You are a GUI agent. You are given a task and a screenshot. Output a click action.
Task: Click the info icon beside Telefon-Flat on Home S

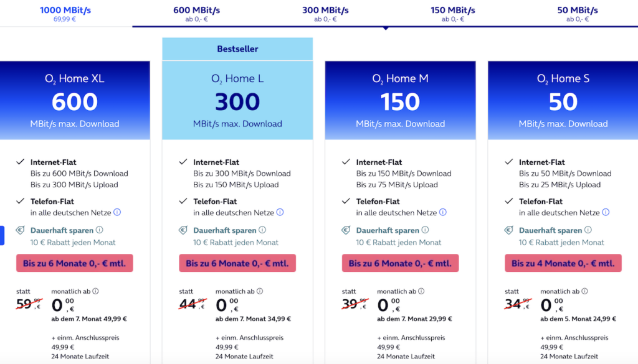(606, 212)
